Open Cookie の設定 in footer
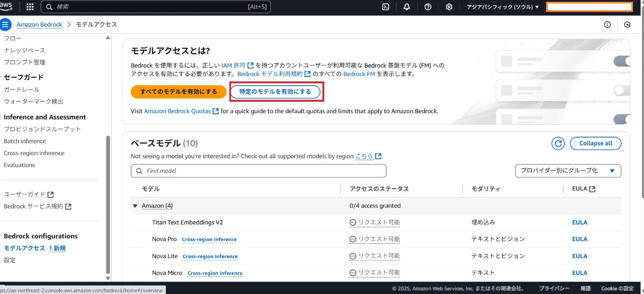644x294 pixels. tap(617, 288)
